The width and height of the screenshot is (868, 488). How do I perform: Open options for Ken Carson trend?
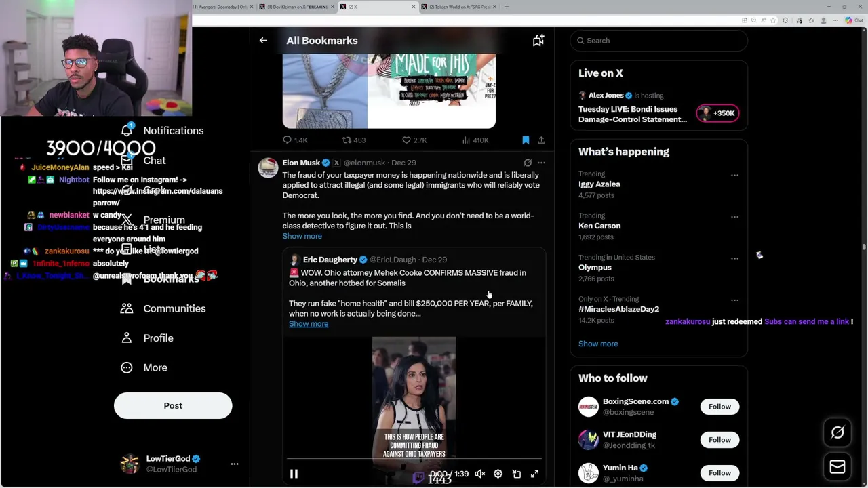[x=734, y=217]
